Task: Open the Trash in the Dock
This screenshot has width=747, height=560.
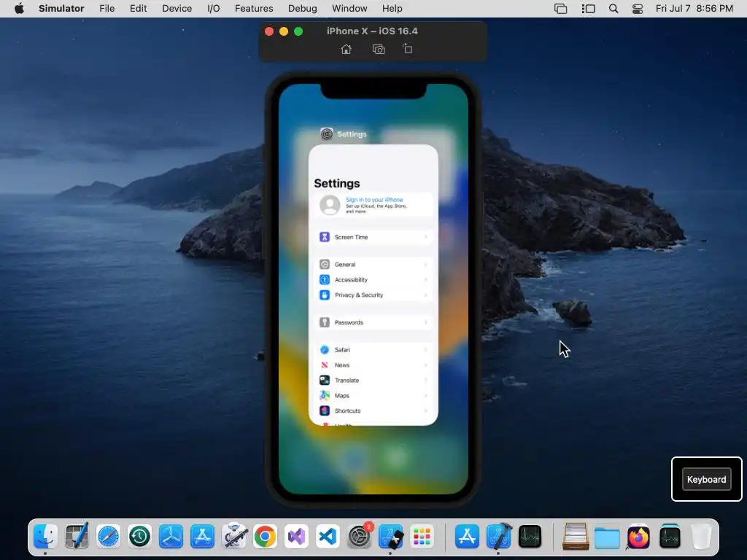Action: (701, 537)
